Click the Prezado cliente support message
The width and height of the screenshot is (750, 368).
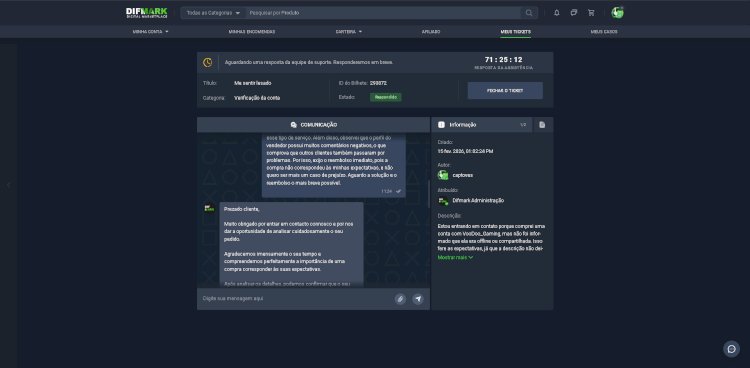291,245
